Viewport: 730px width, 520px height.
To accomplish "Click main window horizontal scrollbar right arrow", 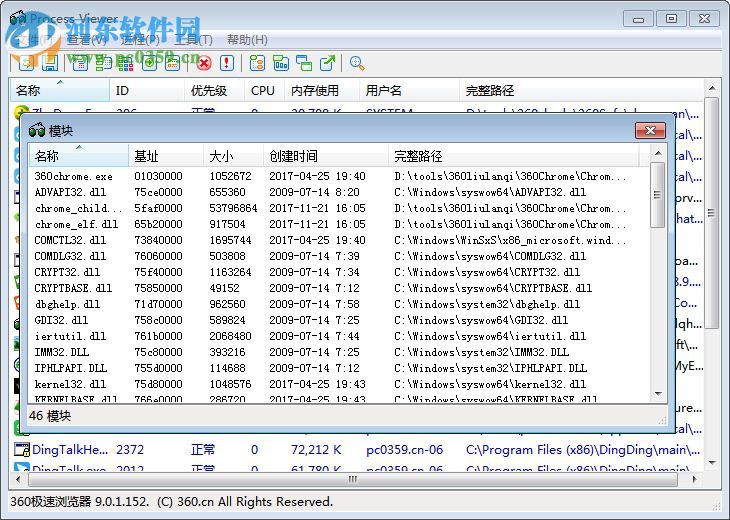I will tap(694, 479).
